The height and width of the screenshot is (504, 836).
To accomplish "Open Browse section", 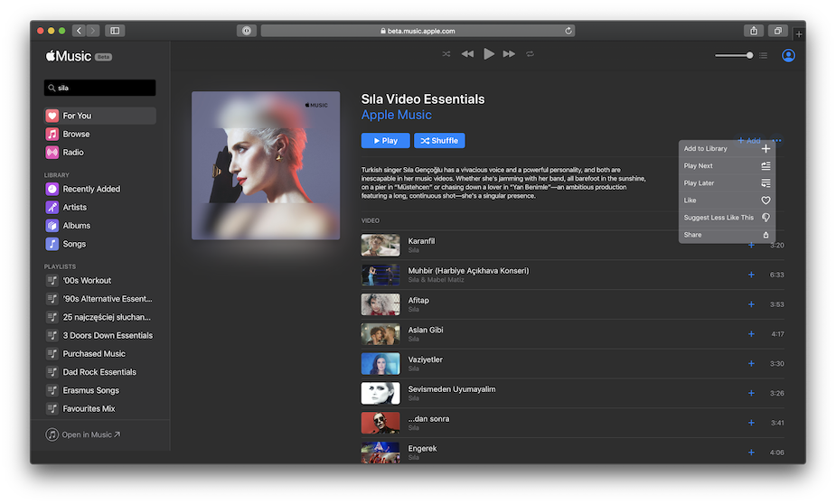I will coord(99,134).
